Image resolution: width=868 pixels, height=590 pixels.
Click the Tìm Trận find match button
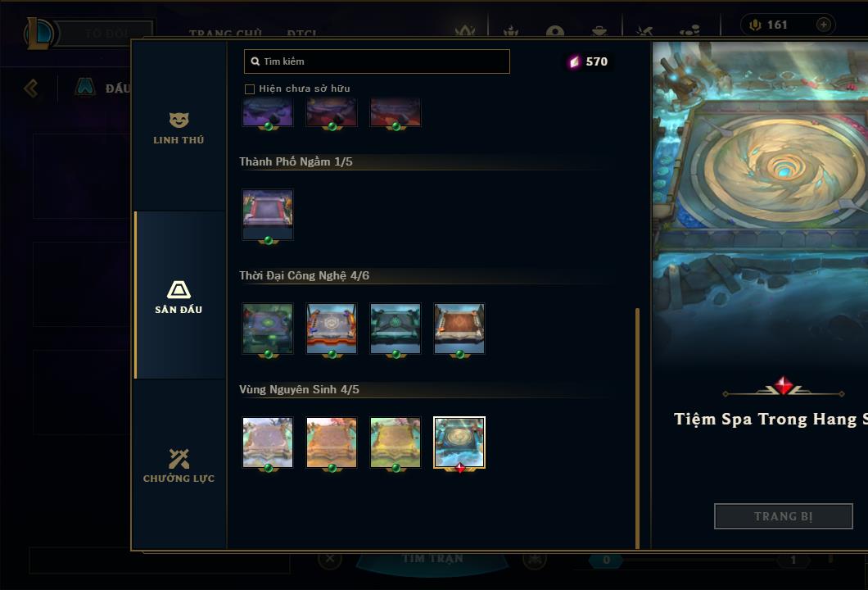tap(432, 558)
